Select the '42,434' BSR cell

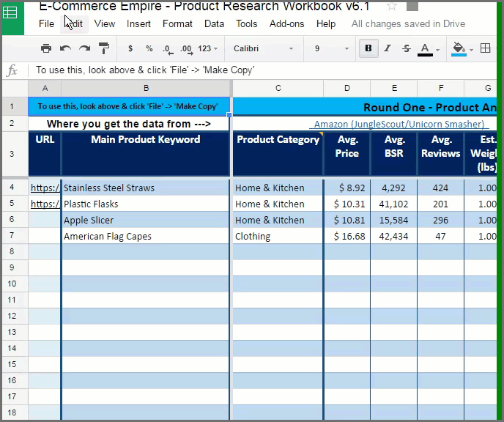[394, 236]
